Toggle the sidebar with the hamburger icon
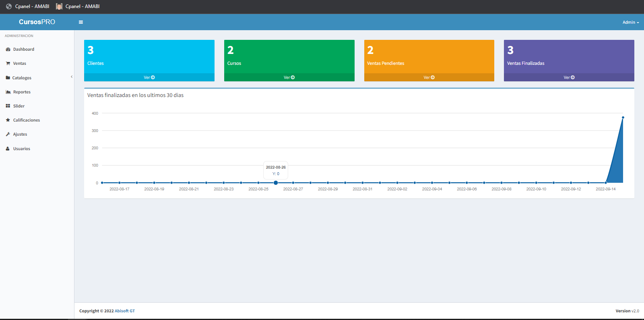 [x=80, y=22]
